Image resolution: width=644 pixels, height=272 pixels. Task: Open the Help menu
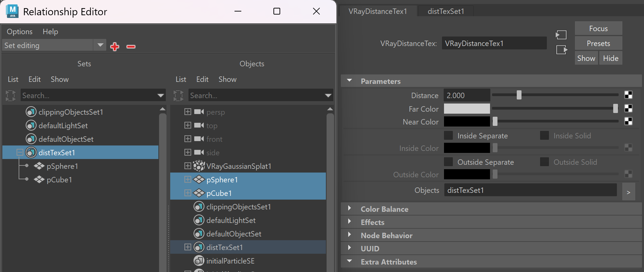[x=50, y=31]
